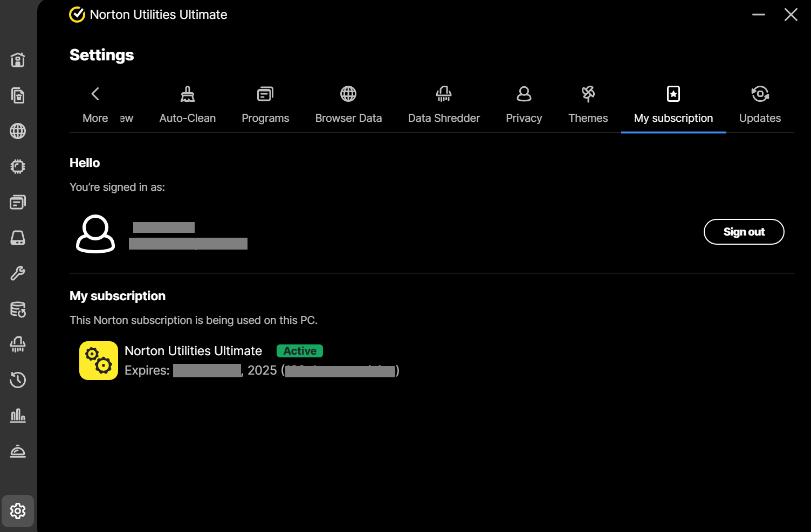Click the 'Hello' heading
The width and height of the screenshot is (811, 532).
coord(85,163)
